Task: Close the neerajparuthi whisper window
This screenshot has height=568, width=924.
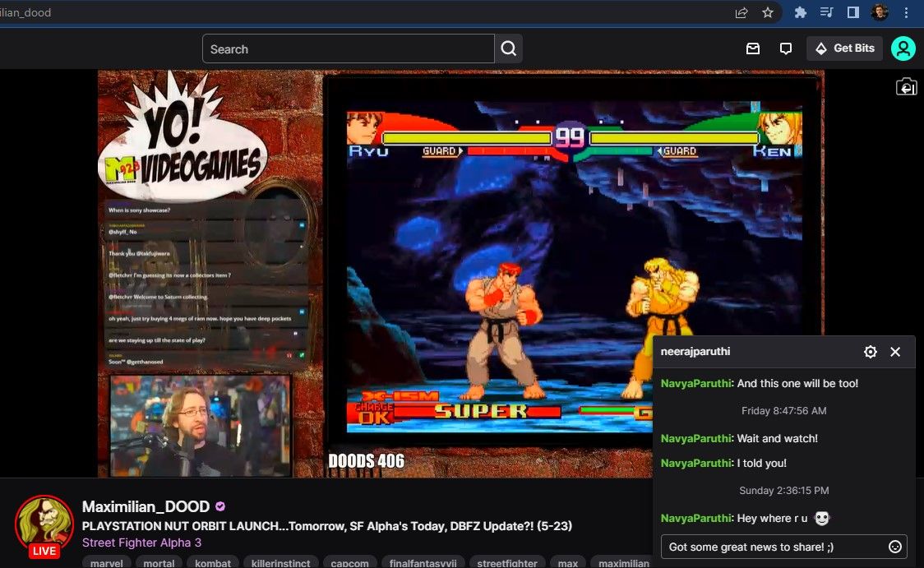Action: (x=895, y=352)
